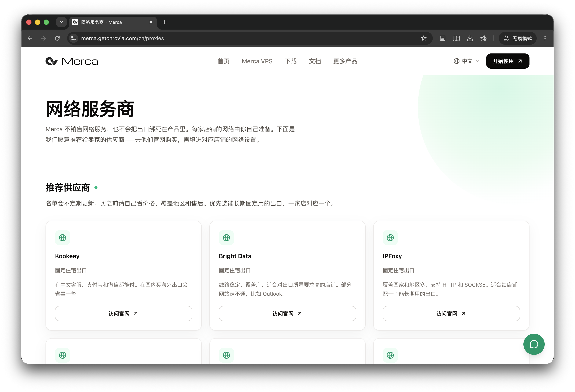The height and width of the screenshot is (392, 575).
Task: Click the 网络服务商 page heading
Action: point(90,109)
